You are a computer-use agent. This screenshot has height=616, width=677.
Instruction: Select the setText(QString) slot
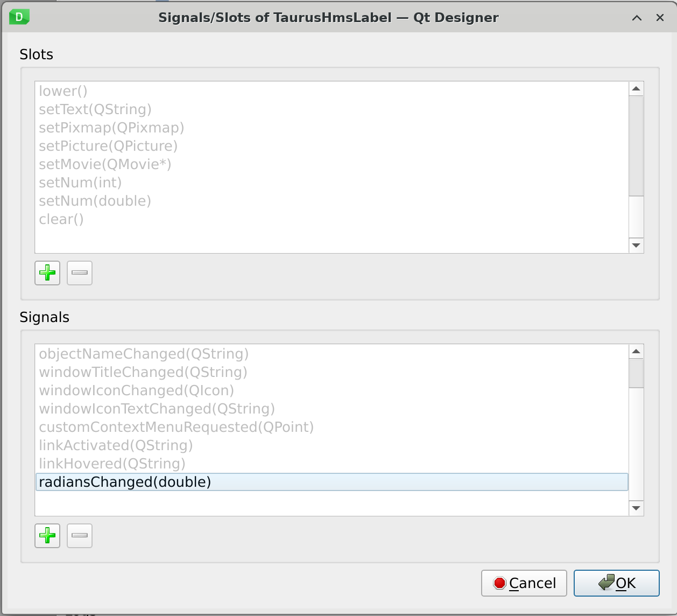[95, 109]
